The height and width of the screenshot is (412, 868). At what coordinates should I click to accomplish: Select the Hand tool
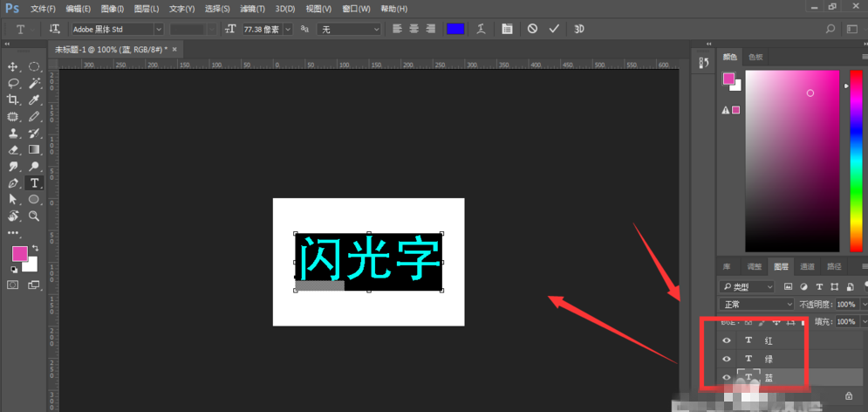tap(13, 216)
